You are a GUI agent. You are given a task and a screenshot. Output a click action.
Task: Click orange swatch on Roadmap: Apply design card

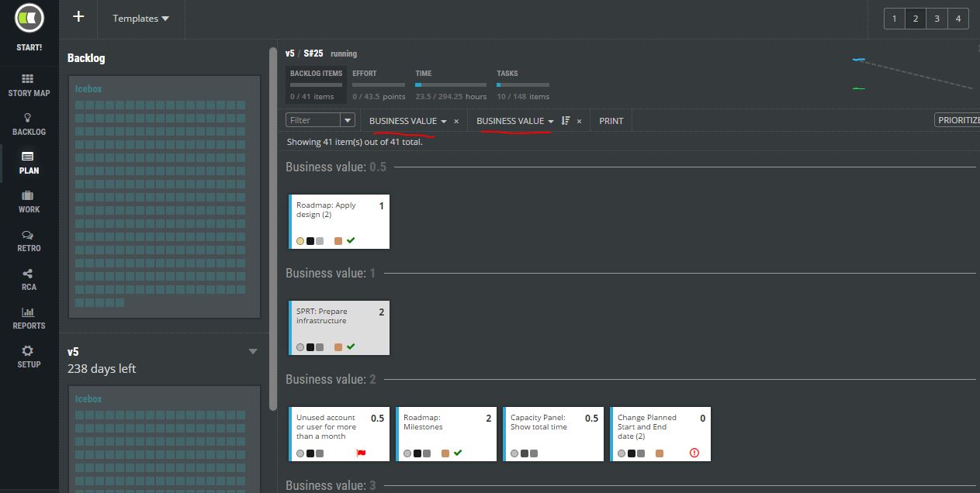(338, 241)
